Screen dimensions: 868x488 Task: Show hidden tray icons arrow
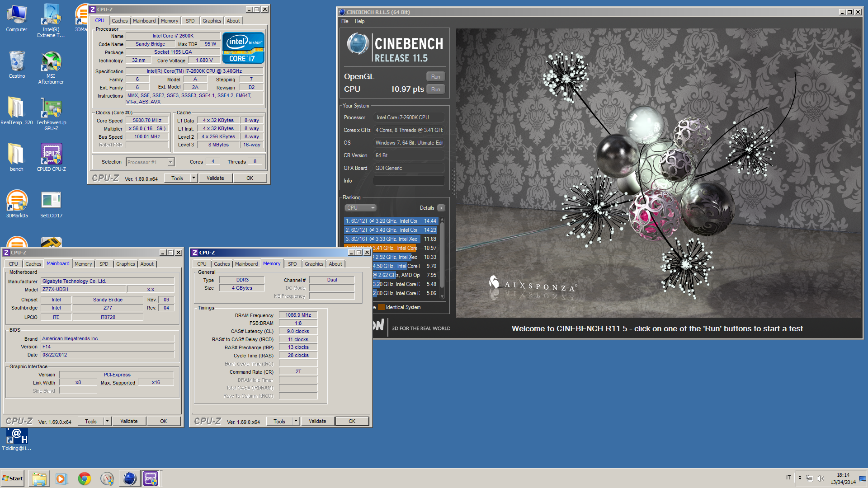(800, 478)
